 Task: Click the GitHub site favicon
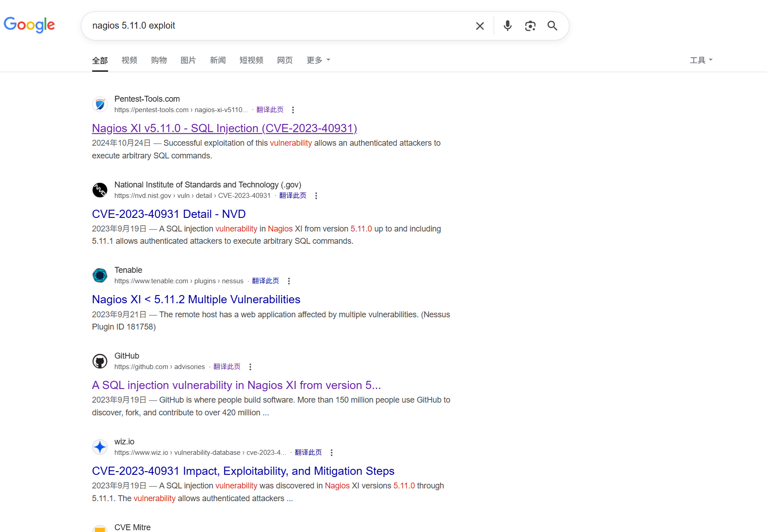pyautogui.click(x=100, y=361)
